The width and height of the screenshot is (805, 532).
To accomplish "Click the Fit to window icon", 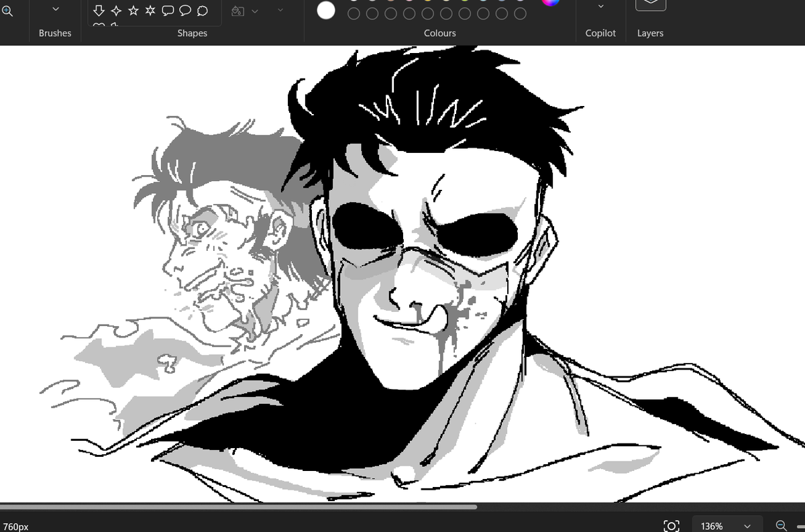I will pos(671,526).
